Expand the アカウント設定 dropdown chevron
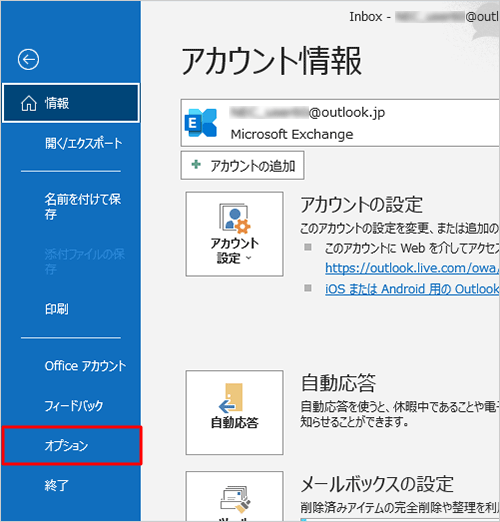The width and height of the screenshot is (500, 522). click(x=248, y=258)
